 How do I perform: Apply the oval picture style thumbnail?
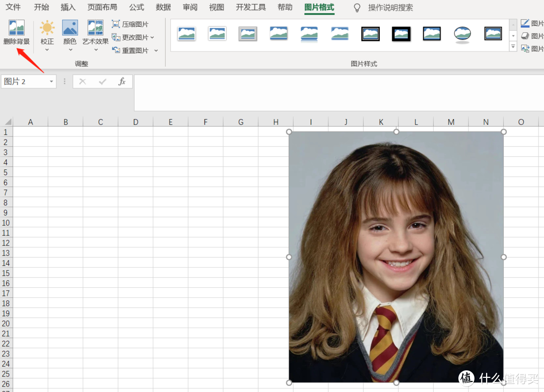462,34
